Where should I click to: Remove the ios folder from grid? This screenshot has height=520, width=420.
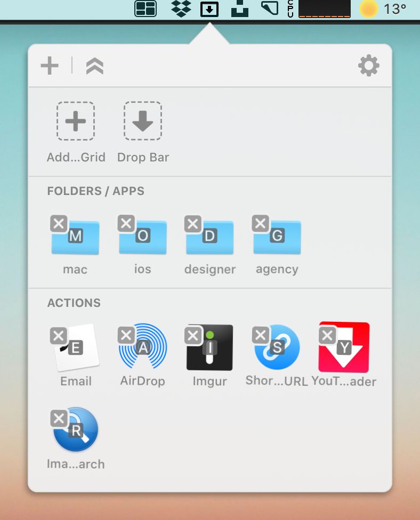(x=126, y=223)
